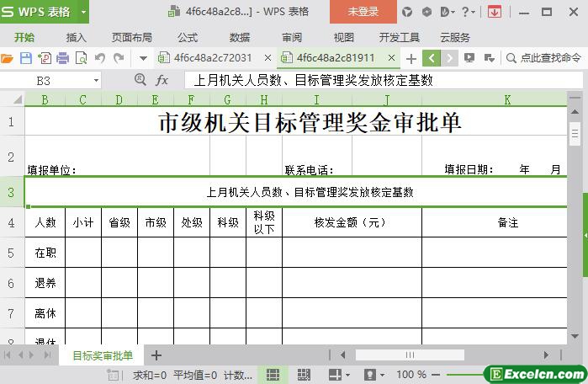This screenshot has height=384, width=588.
Task: Open the D-shaped tool dropdown in title bar
Action: pyautogui.click(x=447, y=12)
